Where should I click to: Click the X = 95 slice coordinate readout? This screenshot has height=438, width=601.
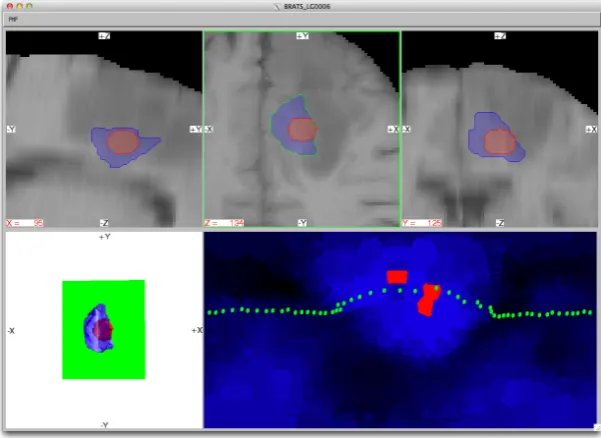click(25, 223)
